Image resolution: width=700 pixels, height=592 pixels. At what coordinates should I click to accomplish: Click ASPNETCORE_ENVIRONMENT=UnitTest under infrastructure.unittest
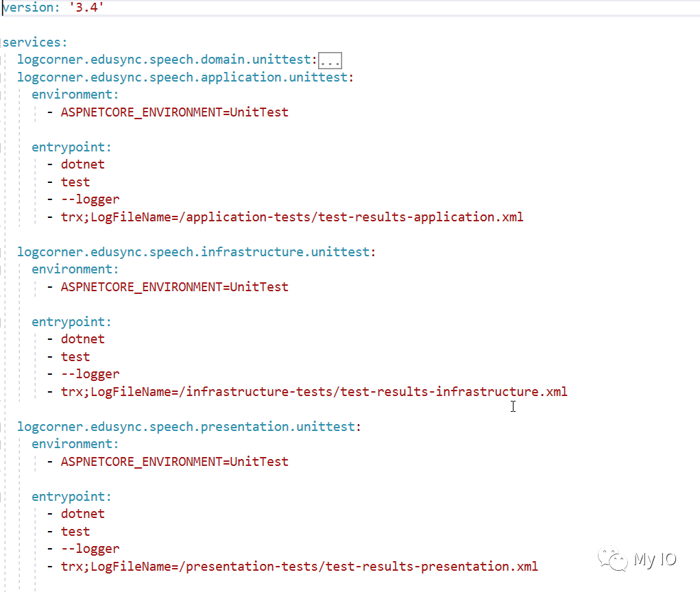pyautogui.click(x=175, y=287)
